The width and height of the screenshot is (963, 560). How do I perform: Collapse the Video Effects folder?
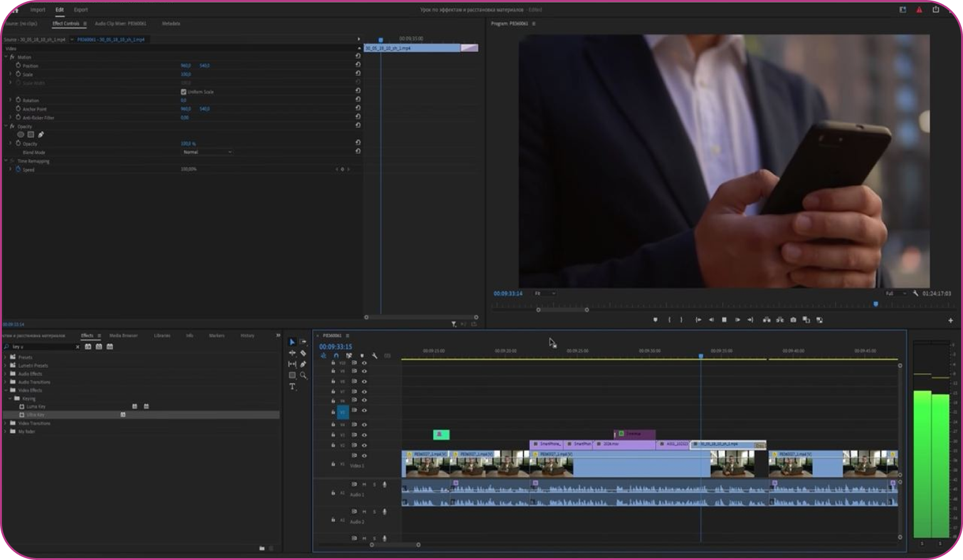[6, 390]
